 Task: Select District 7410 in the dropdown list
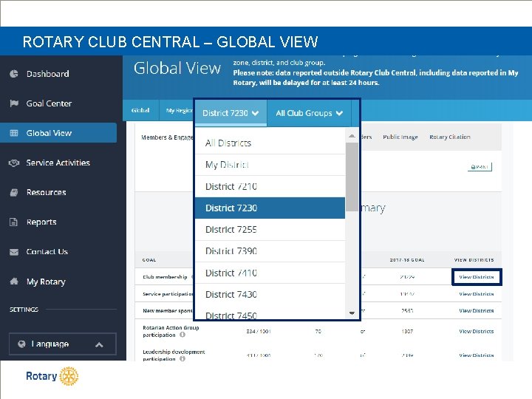coord(270,273)
